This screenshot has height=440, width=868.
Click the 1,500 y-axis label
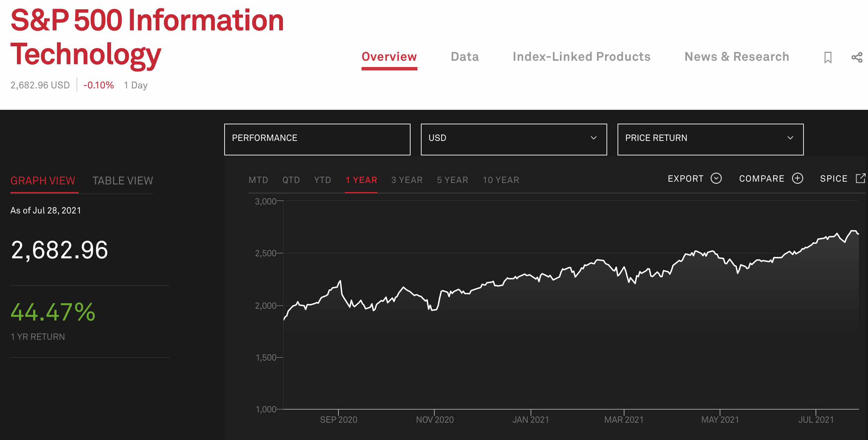(266, 357)
